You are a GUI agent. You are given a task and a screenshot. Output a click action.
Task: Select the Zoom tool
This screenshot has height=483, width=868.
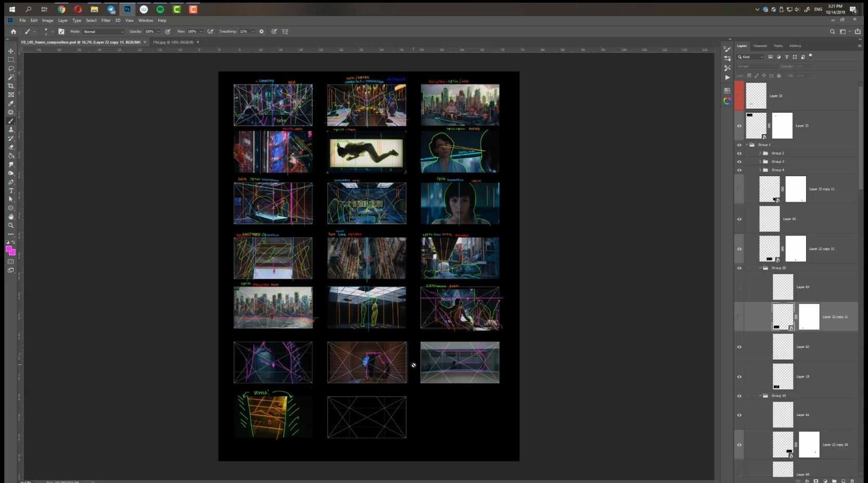10,226
